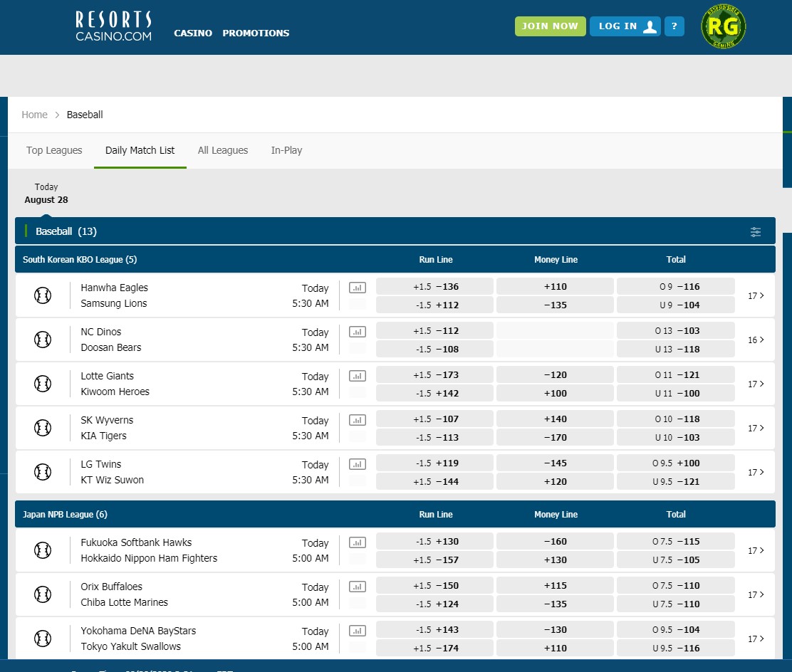Open Fukuoka Softbank Hawks vs Hokkaido match
This screenshot has height=672, width=792.
149,550
